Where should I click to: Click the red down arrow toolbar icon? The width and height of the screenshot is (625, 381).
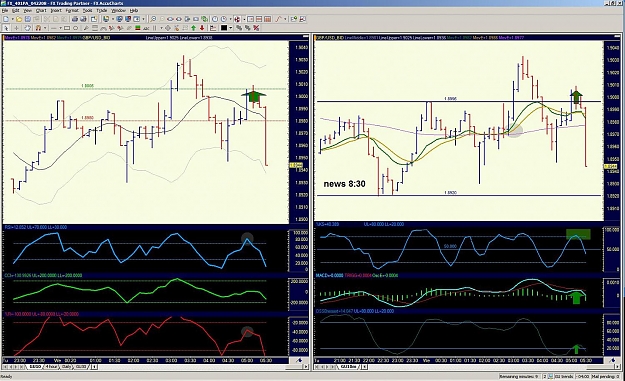[x=202, y=28]
